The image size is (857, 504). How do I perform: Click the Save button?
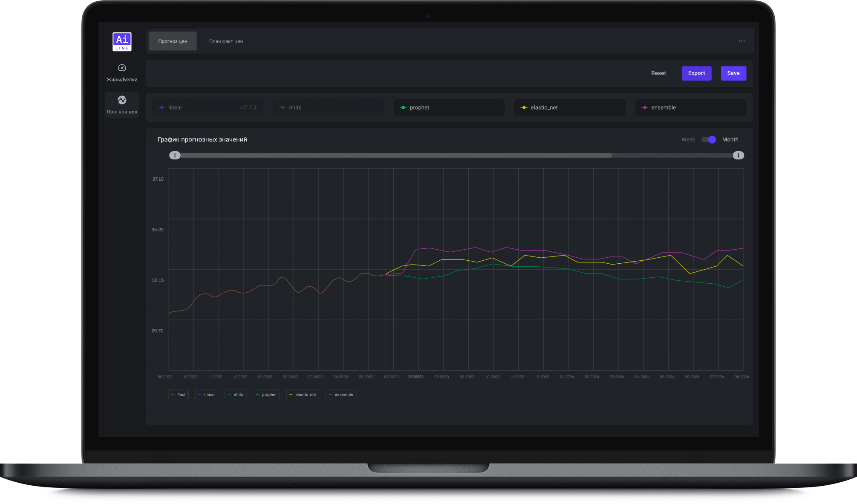click(733, 73)
